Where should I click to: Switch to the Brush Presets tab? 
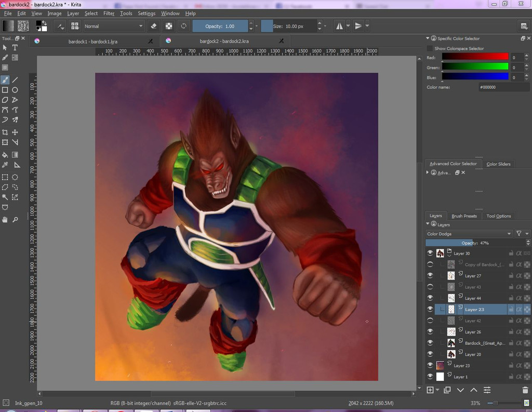click(x=464, y=216)
